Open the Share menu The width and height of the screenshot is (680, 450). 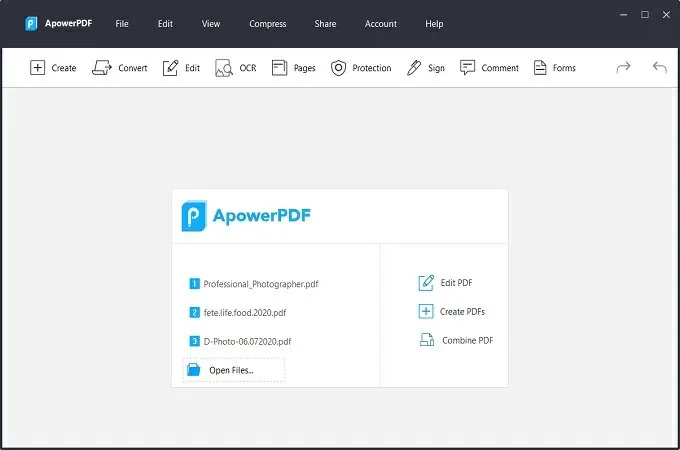tap(325, 24)
